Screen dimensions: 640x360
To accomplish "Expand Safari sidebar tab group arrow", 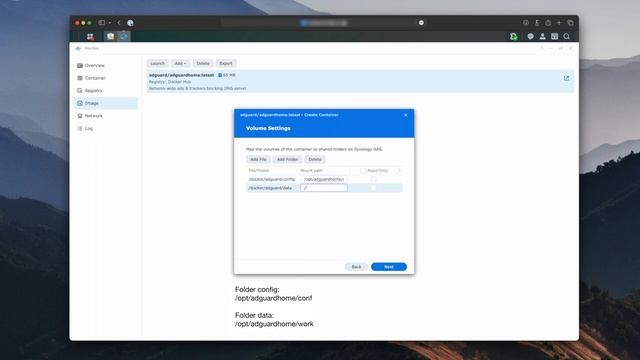I will click(x=110, y=23).
